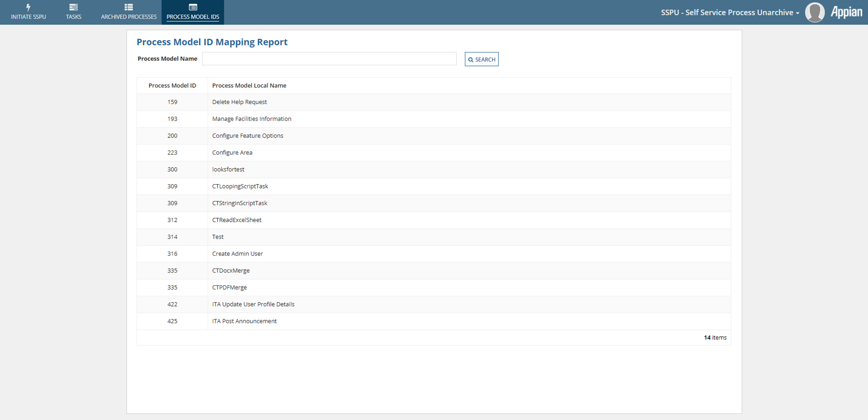Viewport: 868px width, 420px height.
Task: Click the Tasks list icon
Action: tap(73, 7)
